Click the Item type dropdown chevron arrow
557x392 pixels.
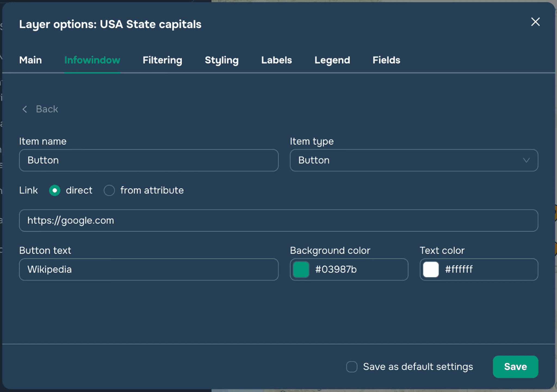click(x=526, y=160)
